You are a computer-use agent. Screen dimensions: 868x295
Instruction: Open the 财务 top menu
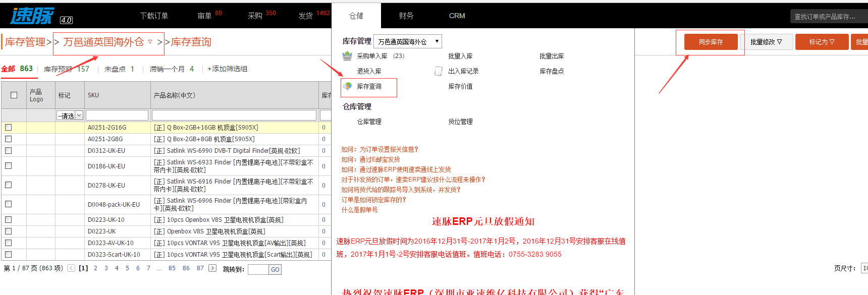406,16
